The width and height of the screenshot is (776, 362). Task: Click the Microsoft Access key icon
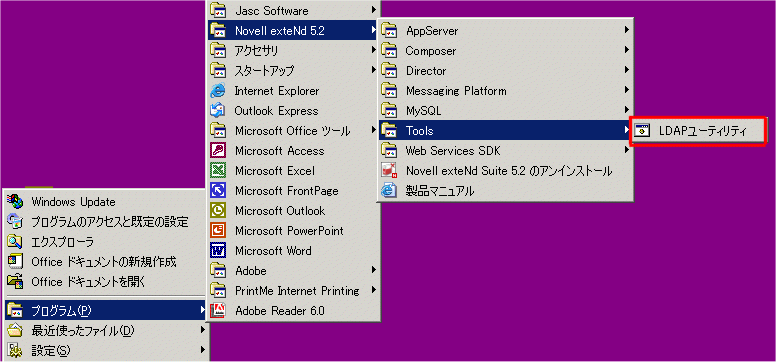point(218,151)
